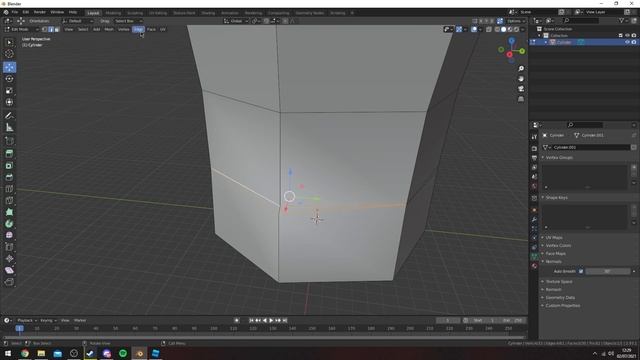Screen dimensions: 640x360
Task: Enable face select mode
Action: point(56,29)
